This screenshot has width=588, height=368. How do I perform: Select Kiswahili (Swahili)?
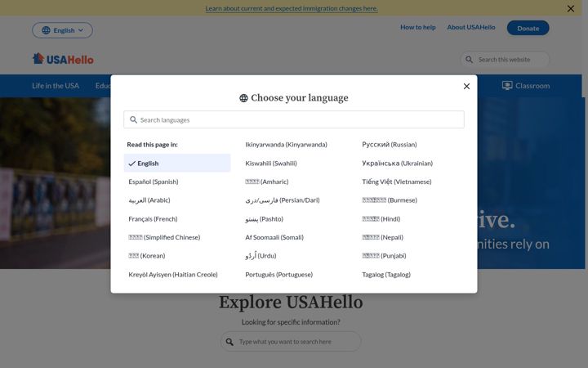(271, 164)
